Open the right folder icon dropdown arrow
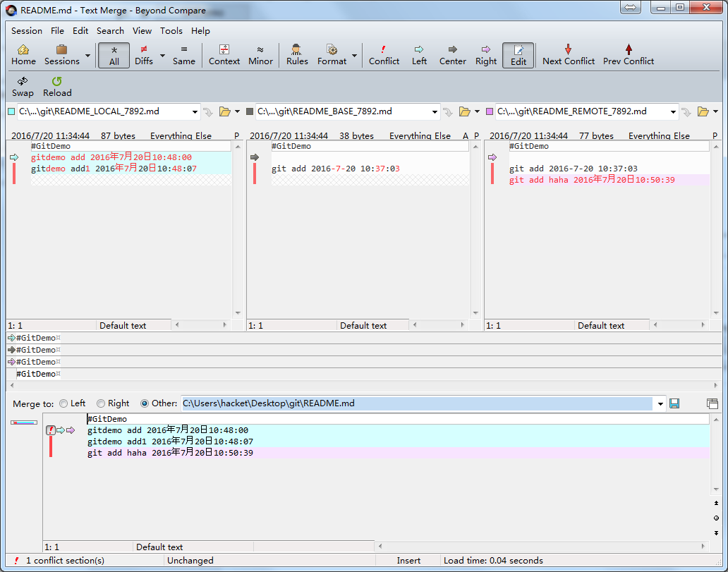This screenshot has height=572, width=728. click(x=715, y=111)
